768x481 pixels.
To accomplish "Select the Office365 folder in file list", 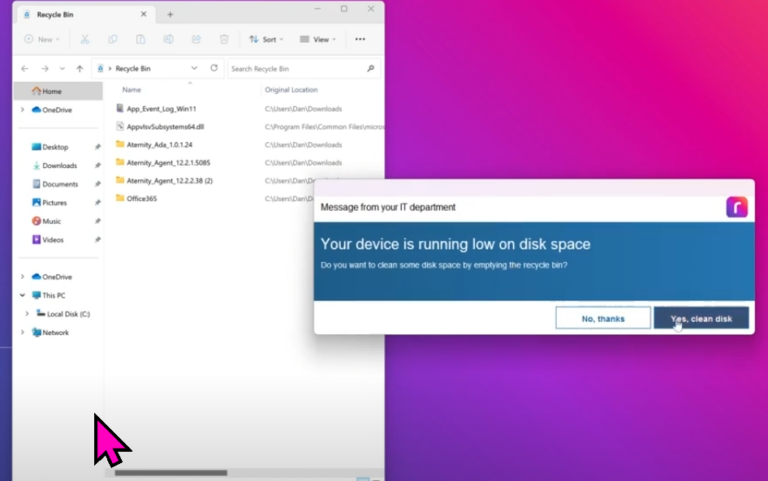I will point(142,198).
